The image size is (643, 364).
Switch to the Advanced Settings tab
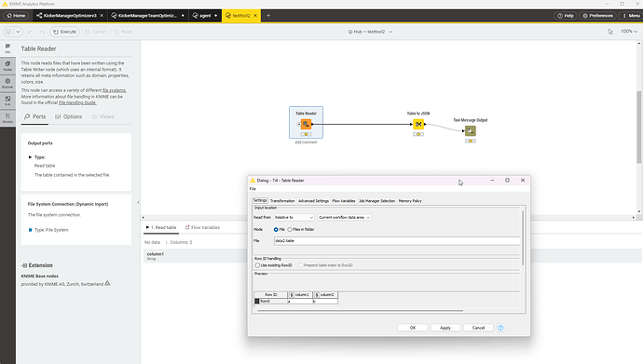[313, 201]
